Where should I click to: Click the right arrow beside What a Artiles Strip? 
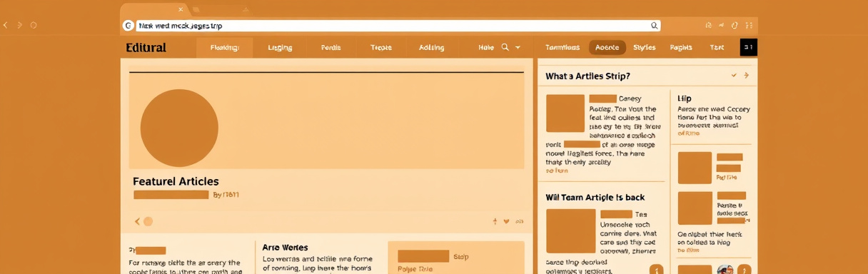tap(746, 75)
